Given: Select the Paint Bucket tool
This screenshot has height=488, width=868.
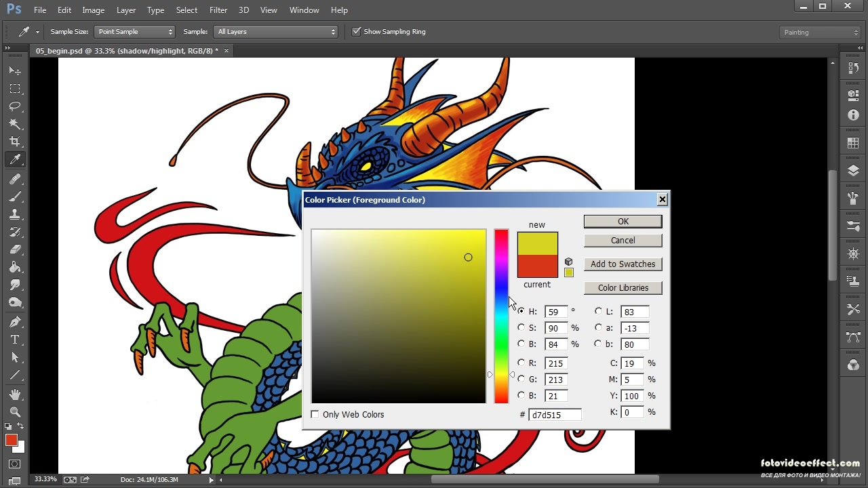Looking at the screenshot, I should [x=15, y=267].
